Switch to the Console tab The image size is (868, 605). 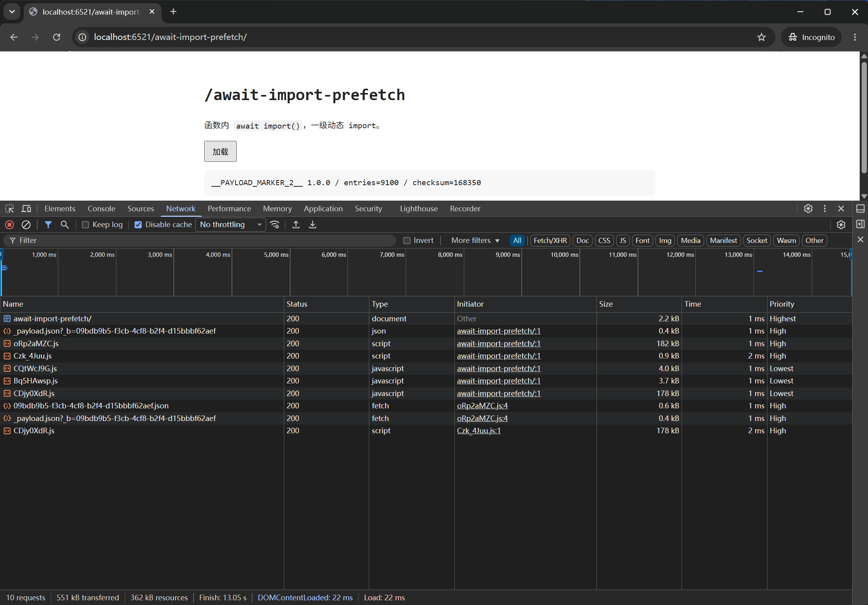[101, 209]
